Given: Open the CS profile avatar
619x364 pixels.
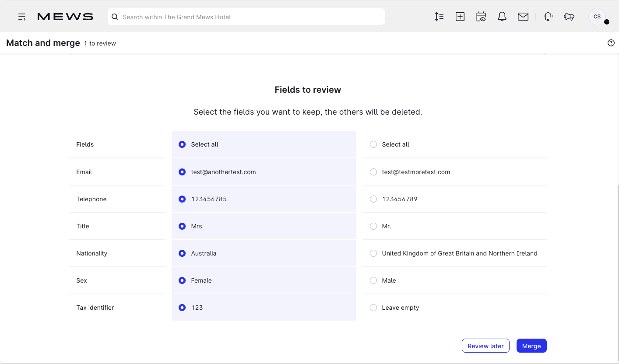Looking at the screenshot, I should tap(597, 16).
